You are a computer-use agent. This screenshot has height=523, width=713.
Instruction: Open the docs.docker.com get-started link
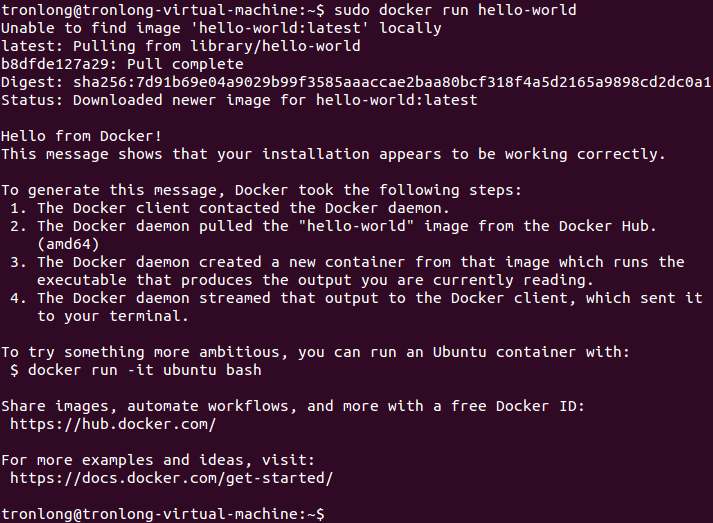click(x=171, y=478)
